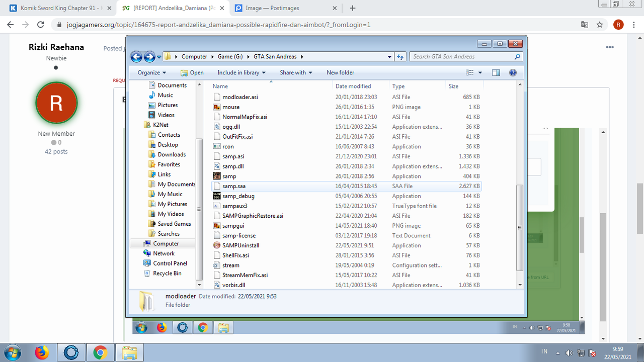Sort files by the Type column header
The image size is (644, 362).
418,86
